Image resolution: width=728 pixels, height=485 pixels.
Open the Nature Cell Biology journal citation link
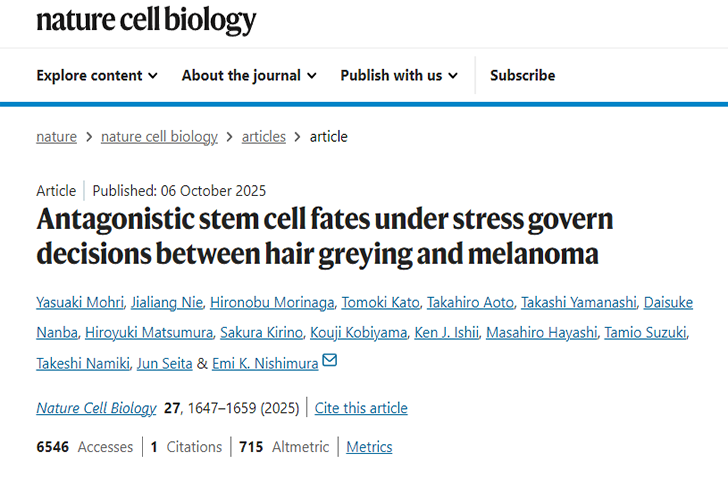tap(96, 408)
